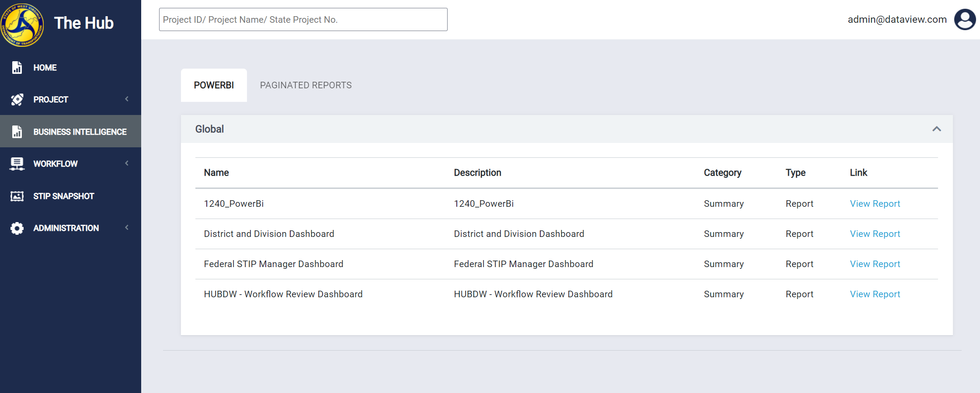
Task: Select the Business Intelligence chart icon
Action: tap(17, 132)
